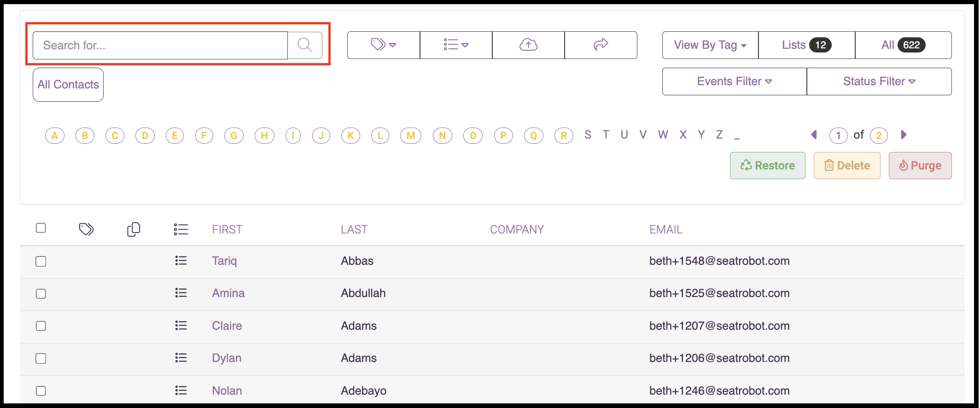Filter contacts by letter P
980x408 pixels.
[x=503, y=135]
